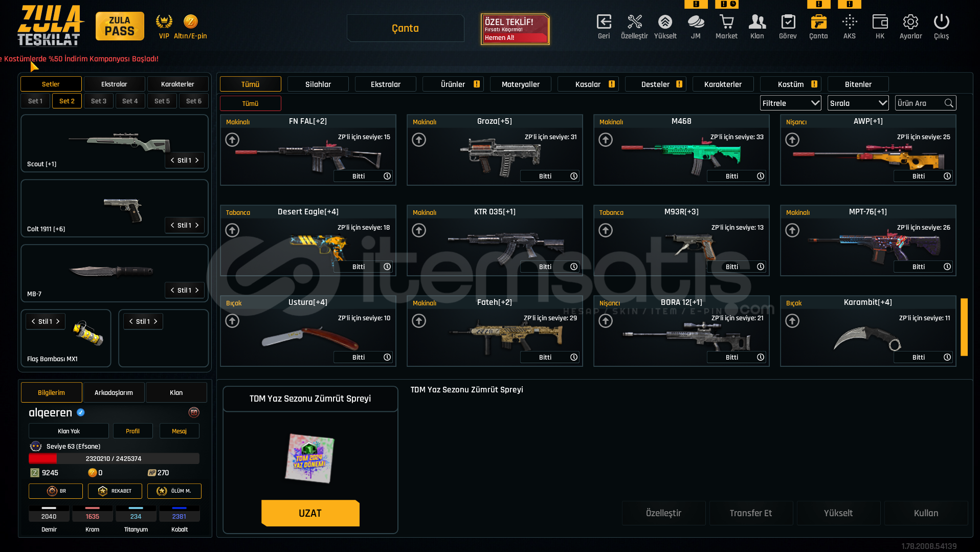This screenshot has height=552, width=980.
Task: Open the Görev clipboard icon
Action: pyautogui.click(x=788, y=22)
